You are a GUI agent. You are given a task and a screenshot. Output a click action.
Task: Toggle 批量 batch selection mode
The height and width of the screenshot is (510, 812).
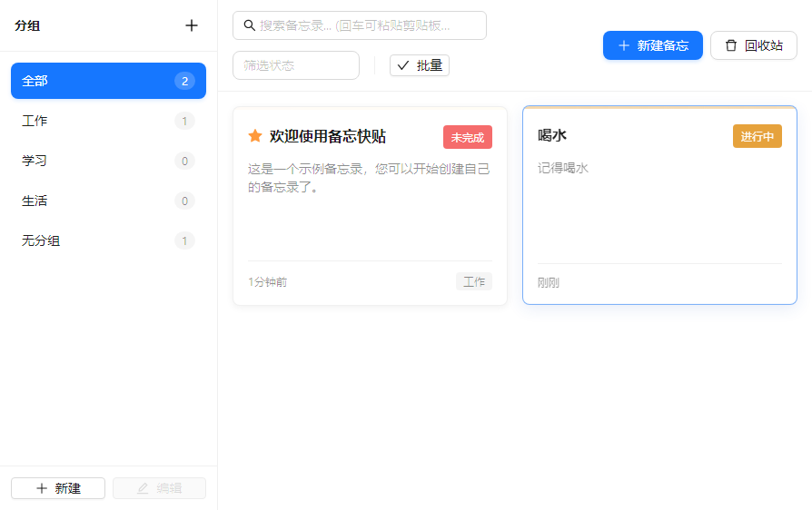[x=420, y=65]
